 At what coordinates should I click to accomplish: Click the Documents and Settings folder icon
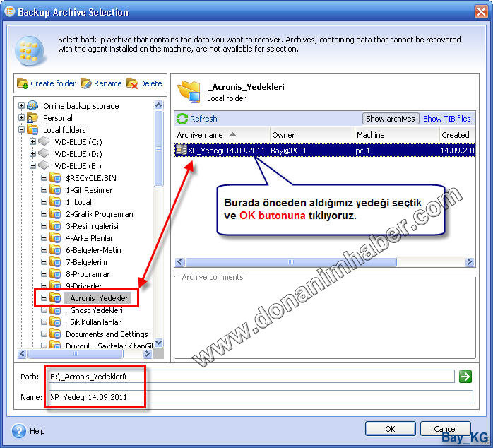tap(55, 334)
